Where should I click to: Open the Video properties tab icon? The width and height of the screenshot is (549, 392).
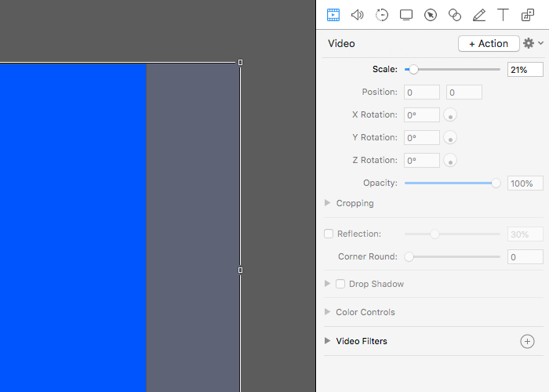[x=333, y=15]
